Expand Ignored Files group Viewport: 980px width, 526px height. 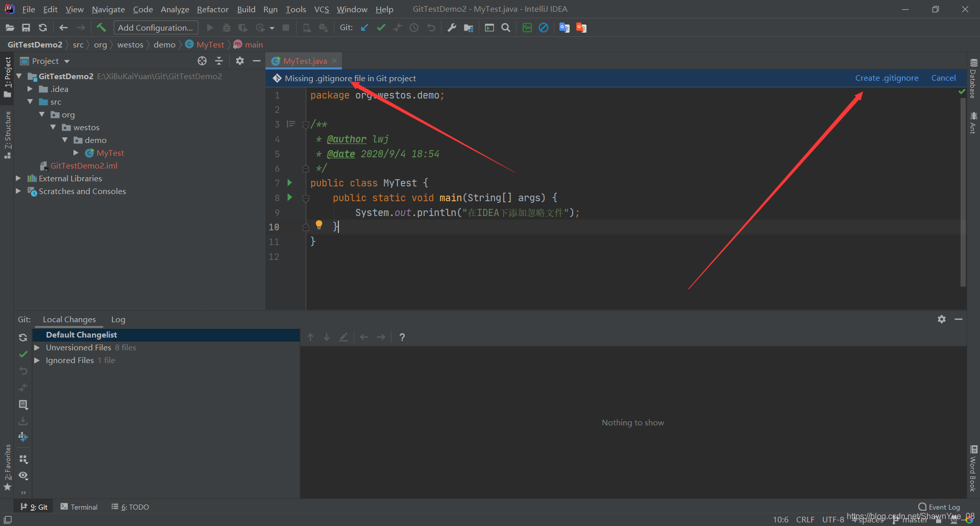click(x=37, y=360)
